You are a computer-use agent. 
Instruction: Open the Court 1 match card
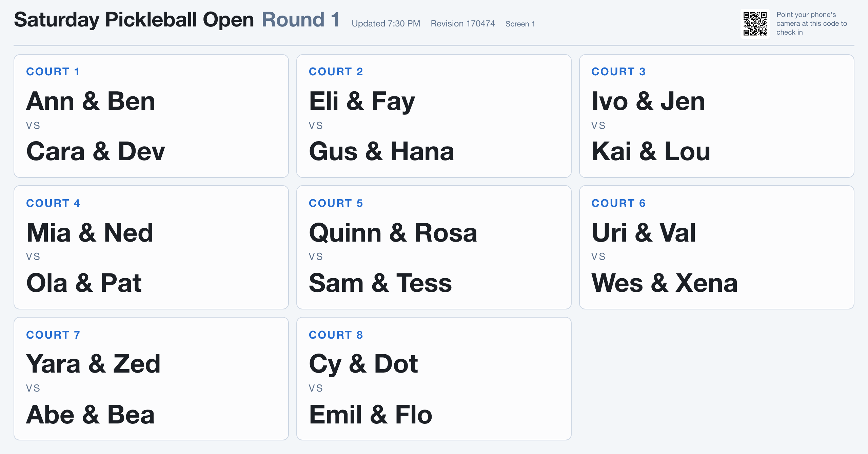click(x=151, y=116)
